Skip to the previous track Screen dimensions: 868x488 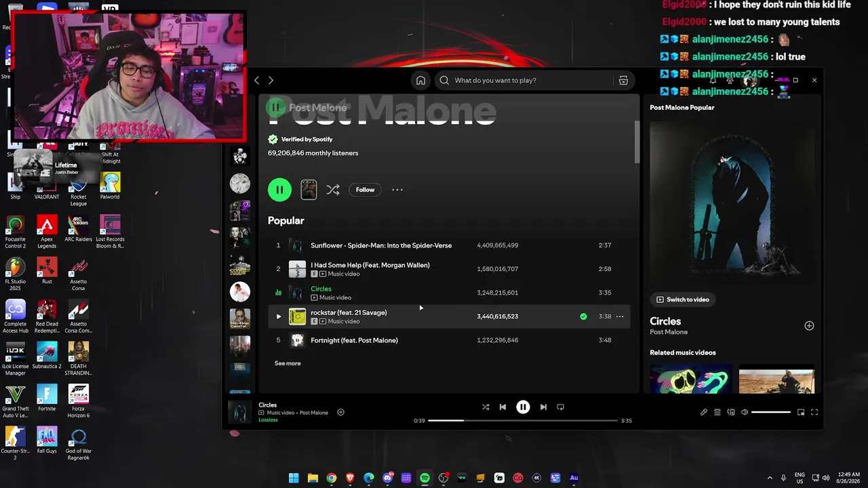coord(502,407)
